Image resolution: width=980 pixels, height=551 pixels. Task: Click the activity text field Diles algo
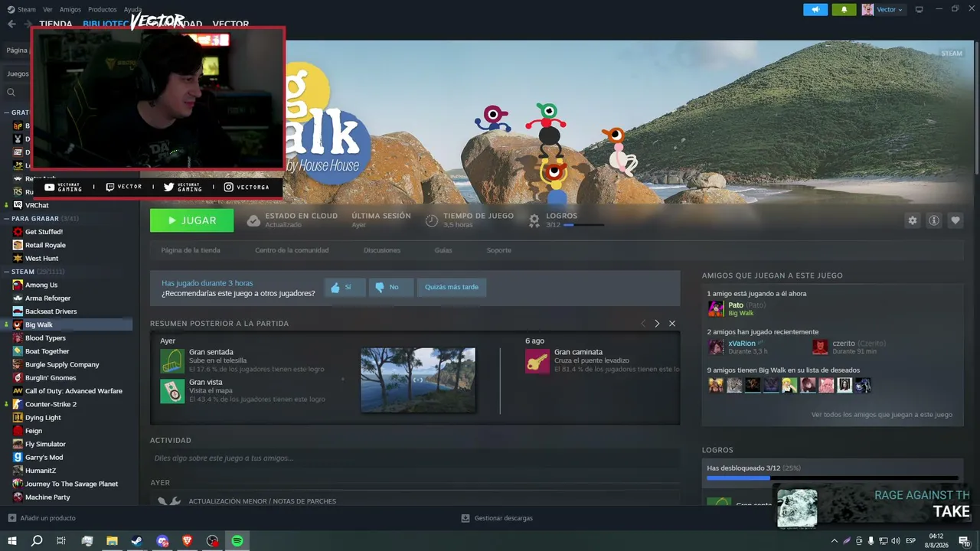click(x=415, y=458)
